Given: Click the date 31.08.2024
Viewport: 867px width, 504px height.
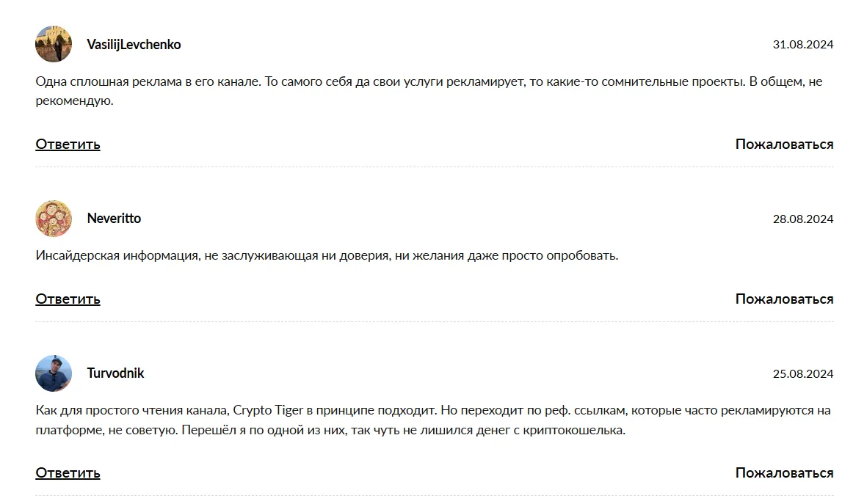Looking at the screenshot, I should 803,44.
